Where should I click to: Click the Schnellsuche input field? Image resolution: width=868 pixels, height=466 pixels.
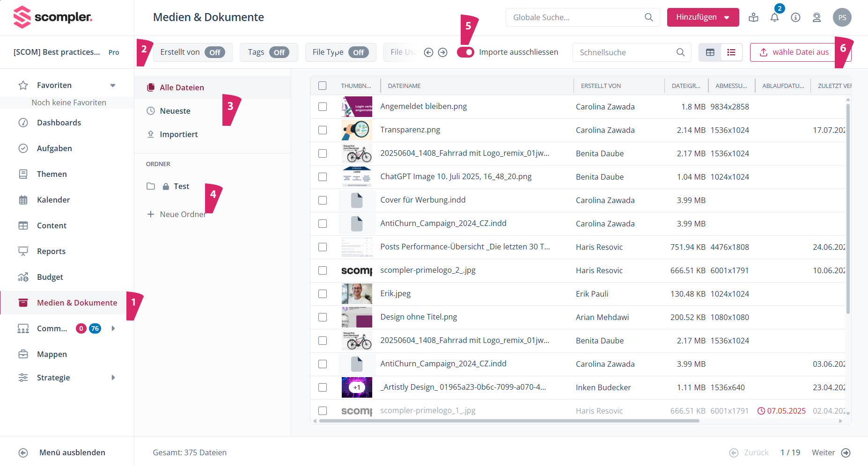coord(625,52)
